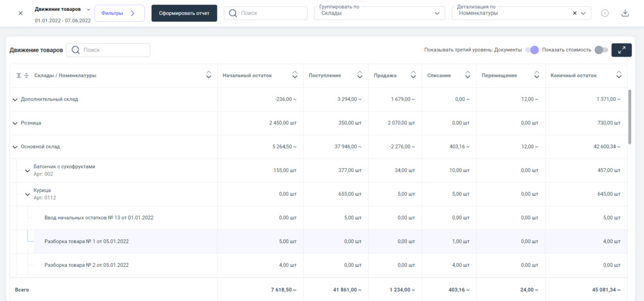This screenshot has width=644, height=301.
Task: Open the Группировать по dropdown
Action: (379, 14)
